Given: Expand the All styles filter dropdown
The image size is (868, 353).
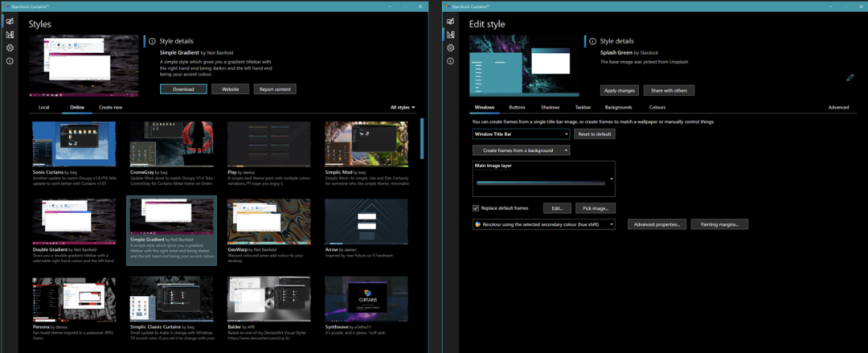Looking at the screenshot, I should pos(403,107).
